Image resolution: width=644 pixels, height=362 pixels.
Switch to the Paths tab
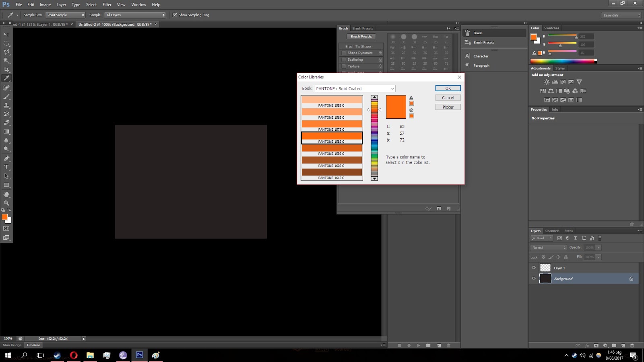point(568,231)
